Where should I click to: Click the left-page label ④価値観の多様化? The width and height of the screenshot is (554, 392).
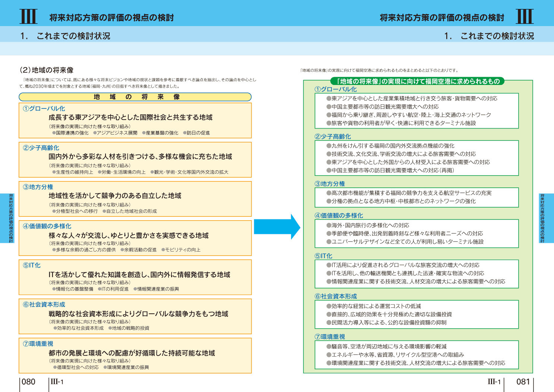pos(47,226)
